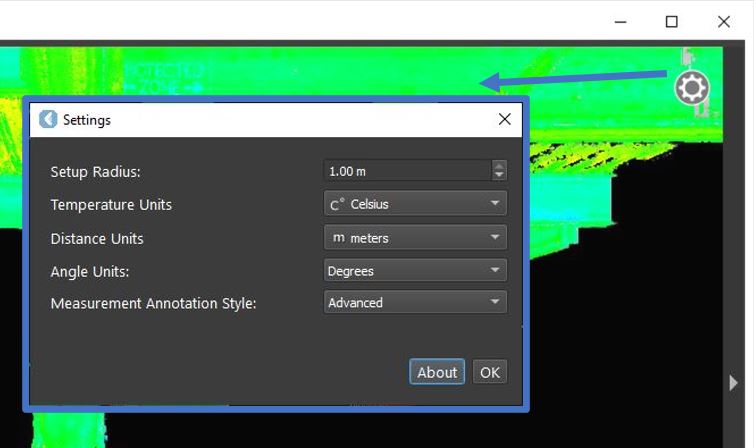This screenshot has width=754, height=448.
Task: Click the Setup Radius value field
Action: [407, 171]
